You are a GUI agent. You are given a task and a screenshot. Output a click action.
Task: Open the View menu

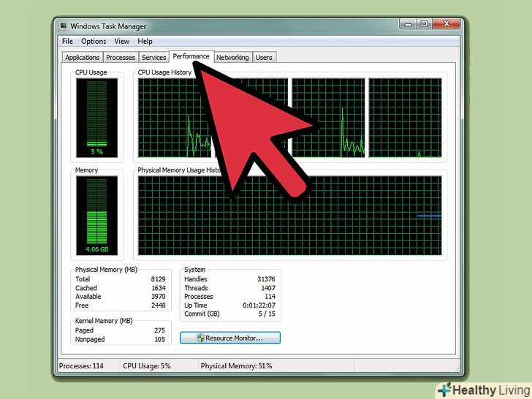(x=121, y=42)
